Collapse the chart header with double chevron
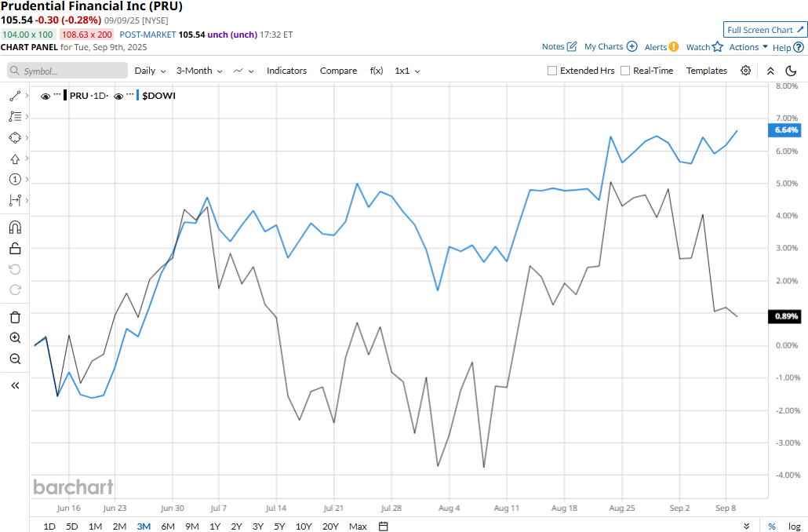808x532 pixels. coord(770,71)
